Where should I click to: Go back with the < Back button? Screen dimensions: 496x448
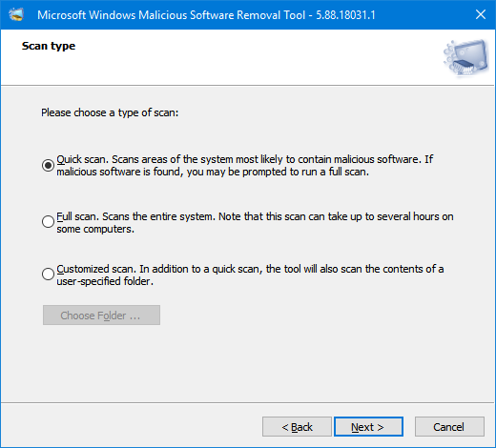pyautogui.click(x=297, y=427)
